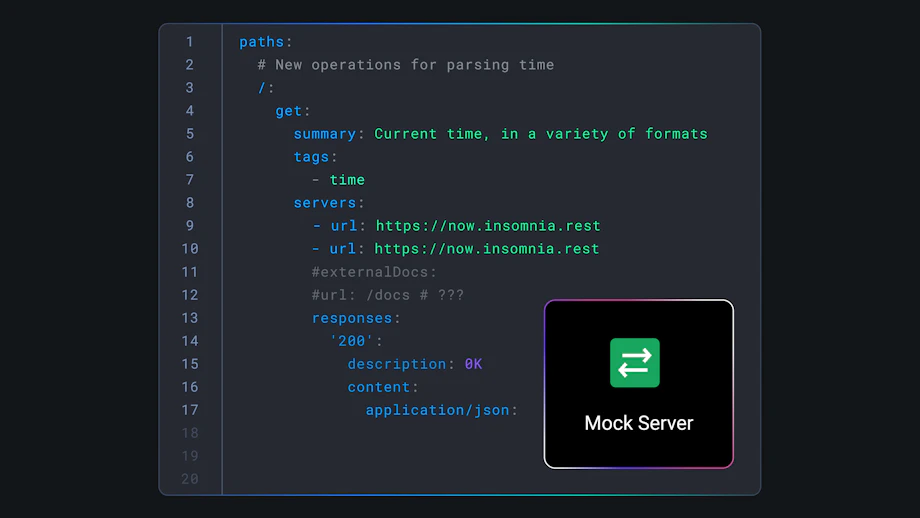Click the 'paths' key on line 1

tap(261, 42)
